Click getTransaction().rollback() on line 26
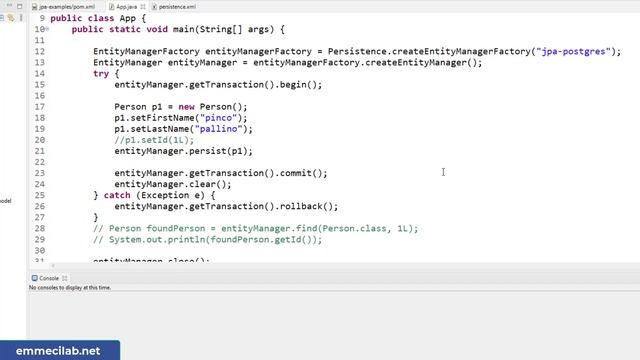Screen dimensions: 640x360 (x=261, y=207)
